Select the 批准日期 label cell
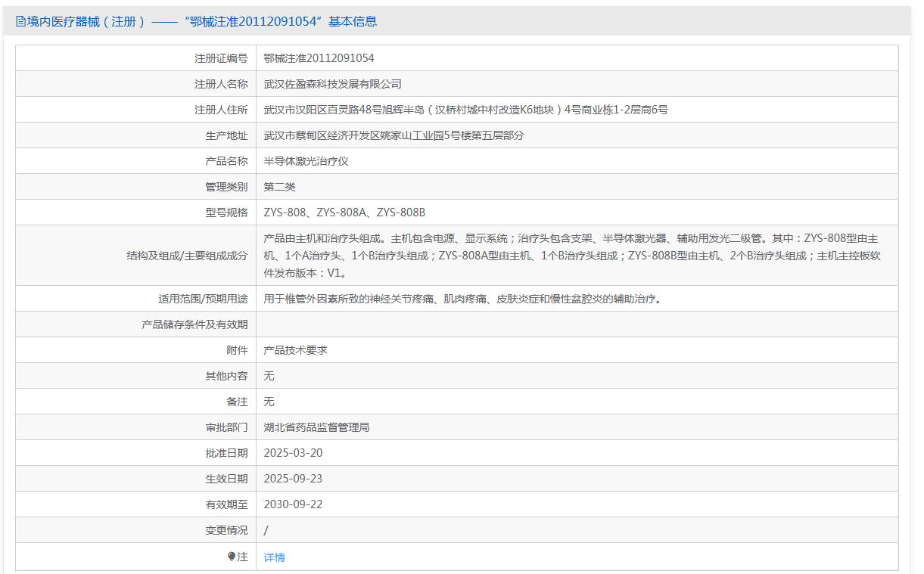 (x=136, y=453)
